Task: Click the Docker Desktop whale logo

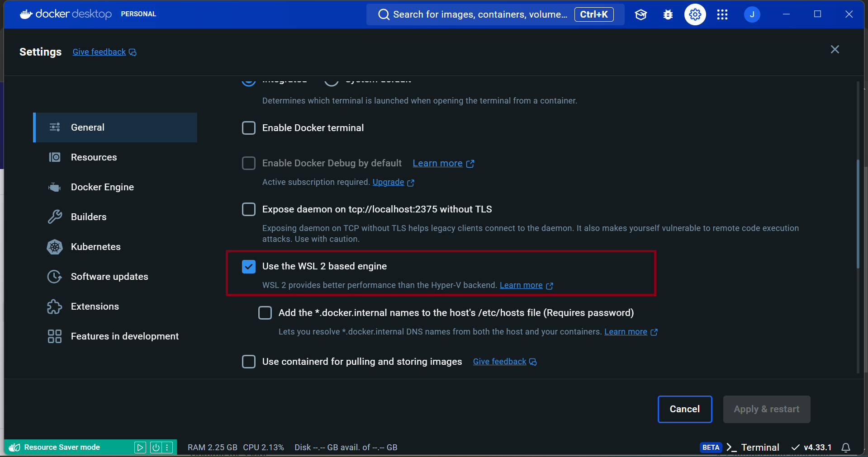Action: 26,14
